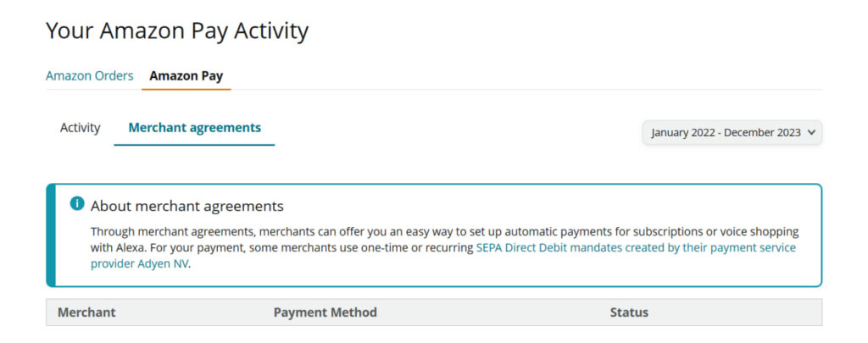
Task: Click the teal left border of info box
Action: coord(50,235)
